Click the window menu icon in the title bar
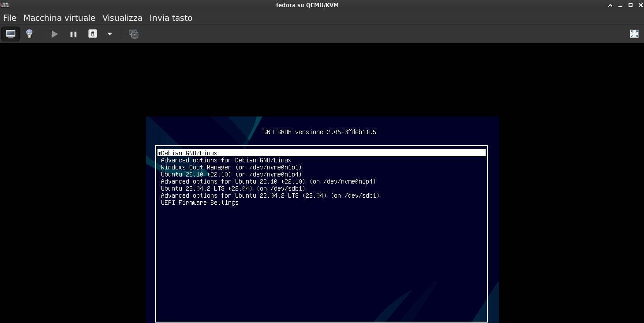Screen dimensions: 644x323 click(x=5, y=5)
